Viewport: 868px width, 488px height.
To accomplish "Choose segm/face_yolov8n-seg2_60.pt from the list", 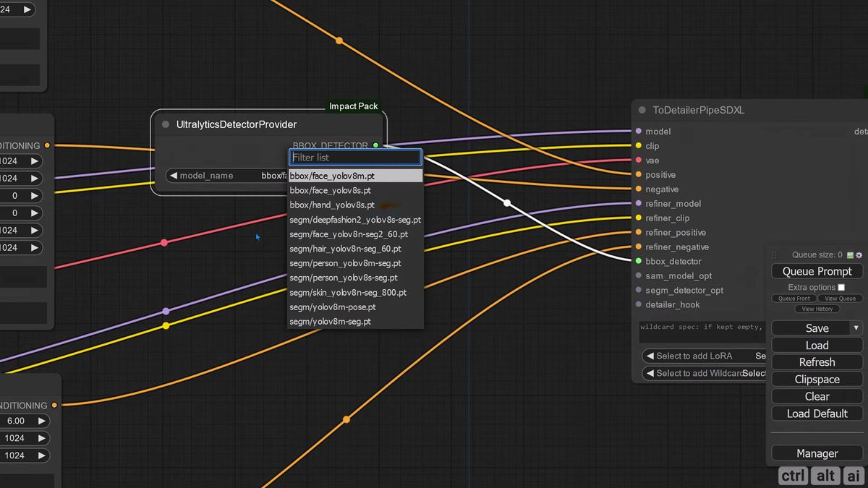I will [x=355, y=234].
